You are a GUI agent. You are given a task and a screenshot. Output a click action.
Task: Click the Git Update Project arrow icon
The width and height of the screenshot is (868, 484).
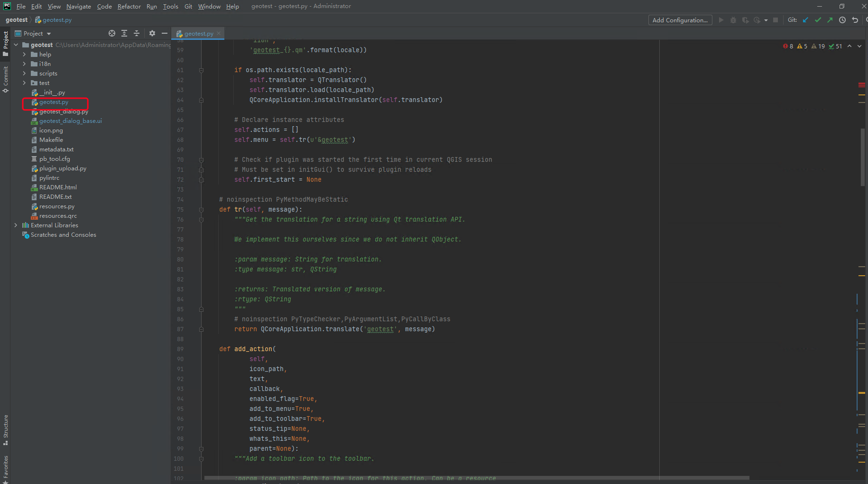pos(805,20)
